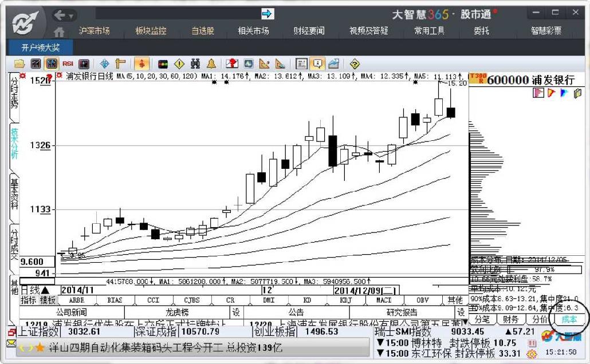Viewport: 590px width, 364px height.
Task: Open the 委托 menu
Action: pos(481,30)
